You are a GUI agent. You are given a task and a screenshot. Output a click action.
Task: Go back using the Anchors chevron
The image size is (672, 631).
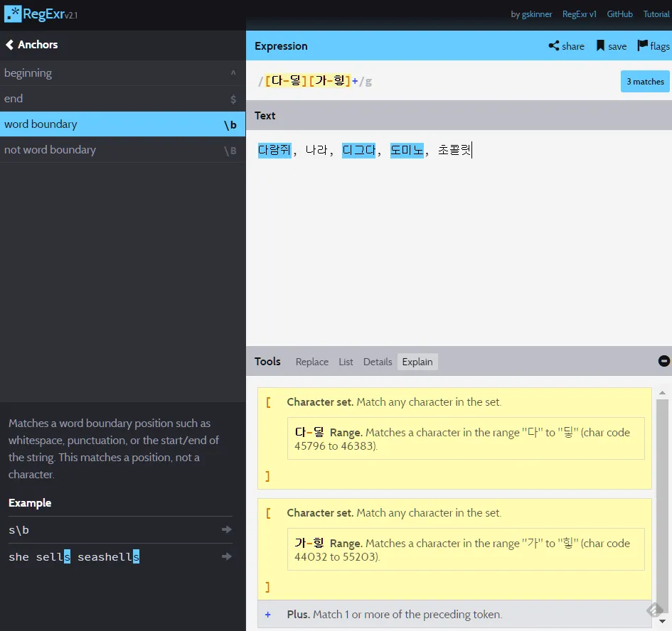(9, 45)
